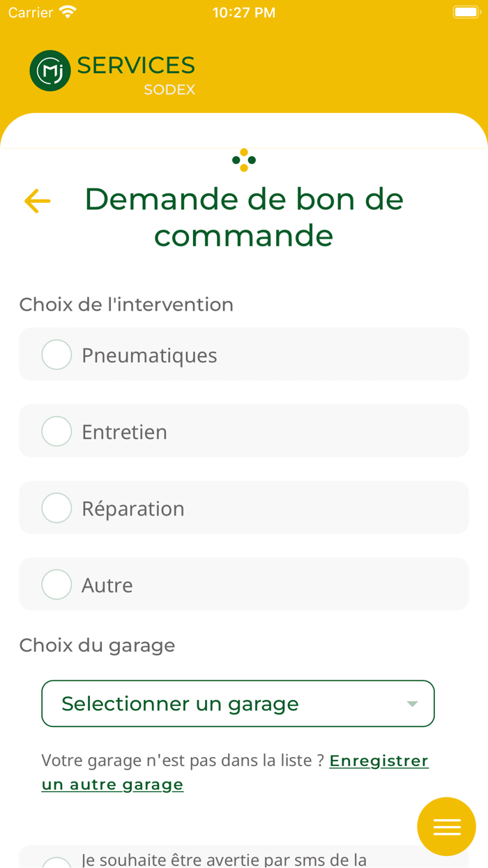Tap the status bar clock
This screenshot has height=868, width=488.
pos(243,13)
